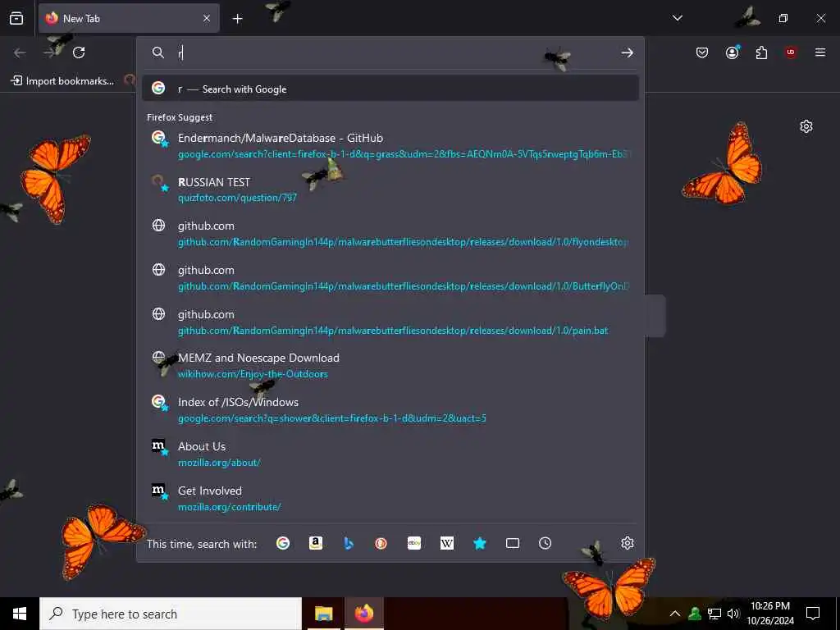Open the About Us mozilla.org suggestion
Image resolution: width=840 pixels, height=630 pixels.
click(390, 454)
